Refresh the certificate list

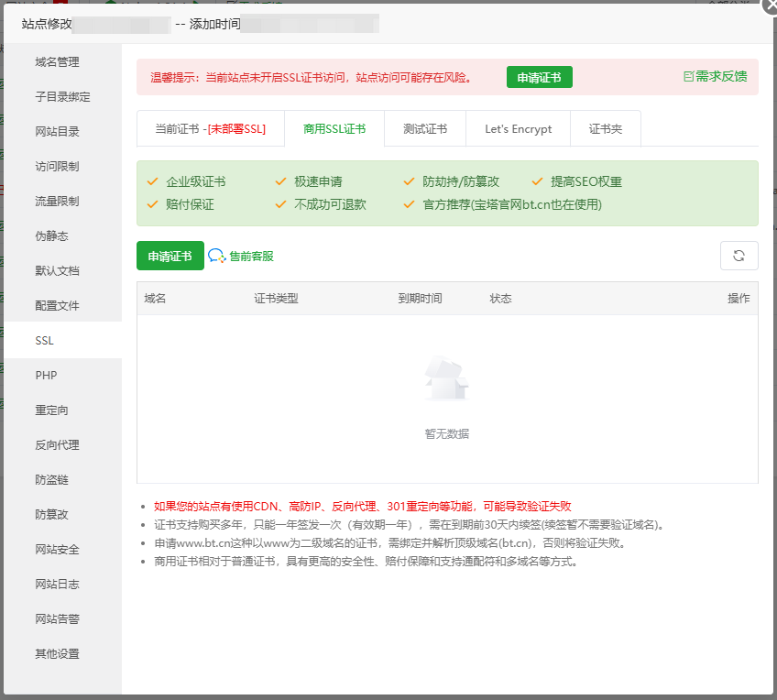739,256
